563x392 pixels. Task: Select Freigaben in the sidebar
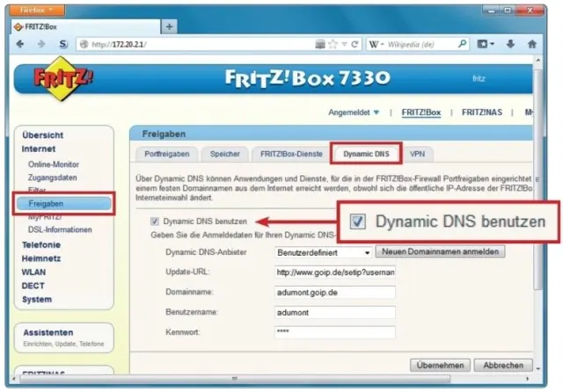click(x=64, y=204)
